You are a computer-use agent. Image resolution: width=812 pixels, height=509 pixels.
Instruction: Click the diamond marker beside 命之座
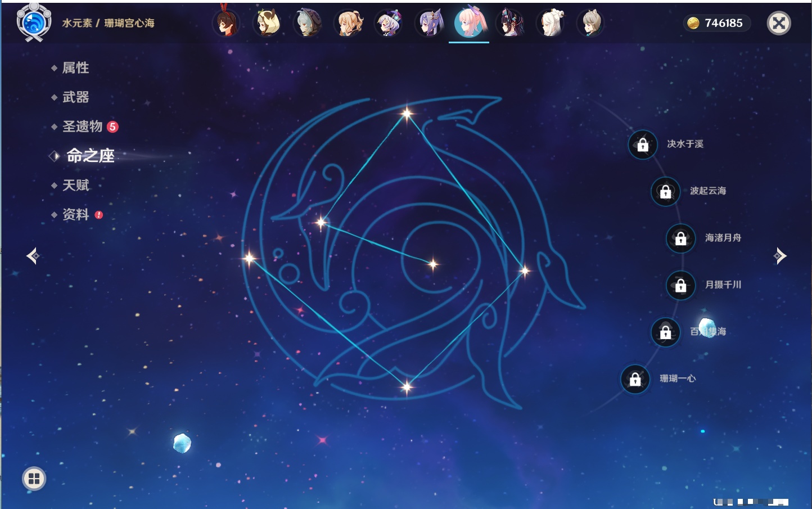tap(54, 156)
